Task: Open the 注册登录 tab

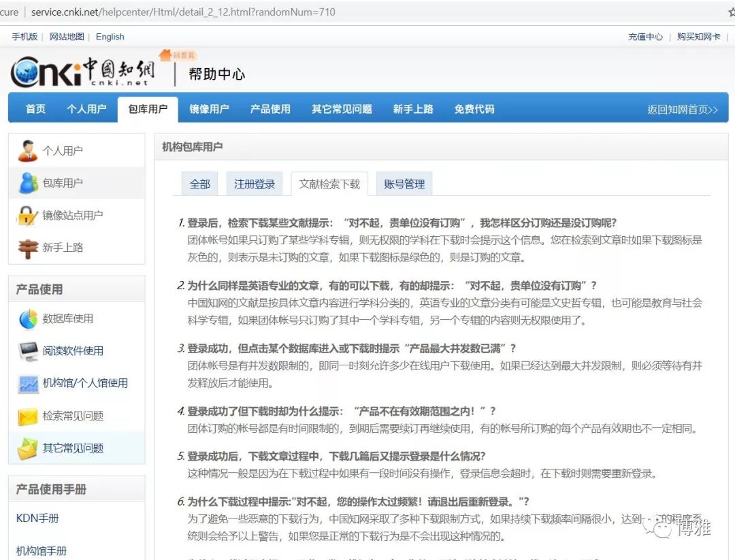Action: (255, 184)
